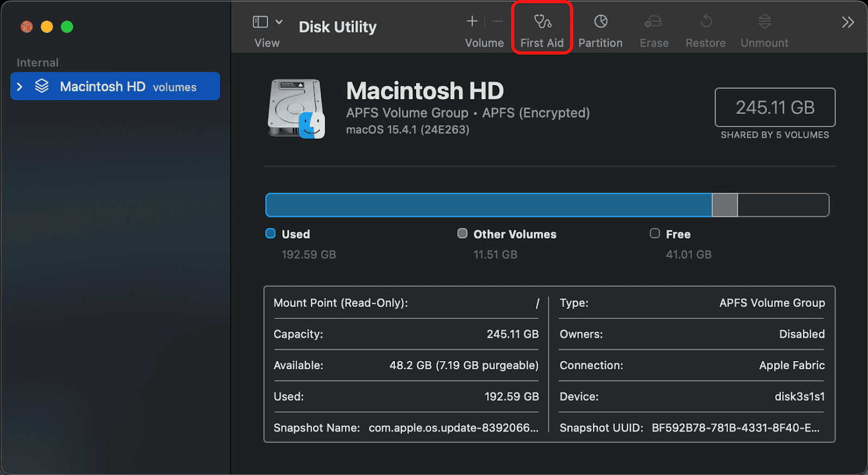
Task: Expand the Macintosh HD tree item
Action: (20, 87)
